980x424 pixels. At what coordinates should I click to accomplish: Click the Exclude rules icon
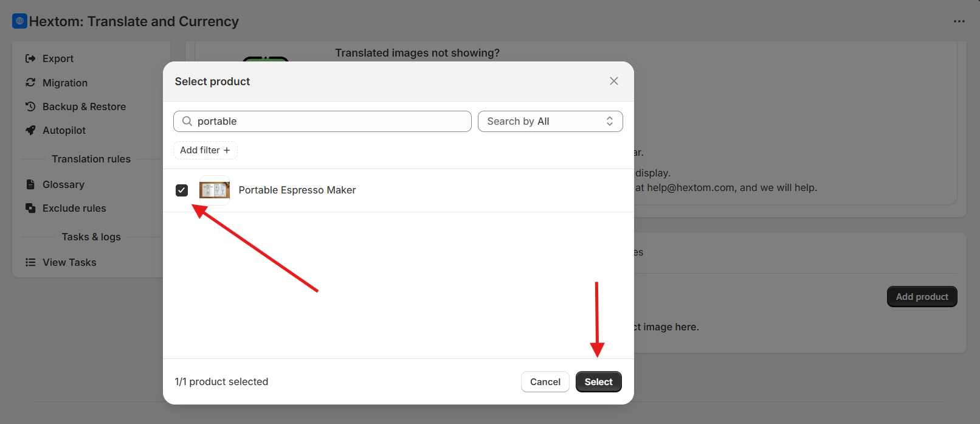[30, 208]
